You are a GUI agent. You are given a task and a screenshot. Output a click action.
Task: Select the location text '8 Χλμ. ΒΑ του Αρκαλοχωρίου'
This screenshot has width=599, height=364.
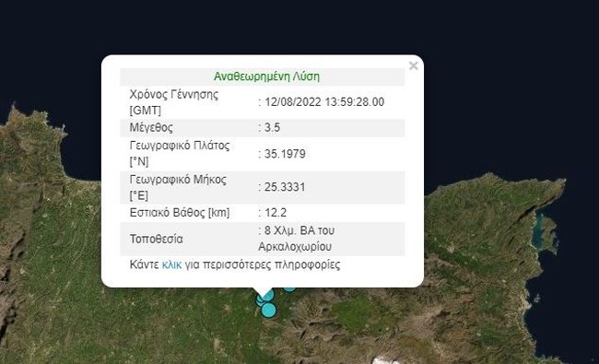pos(297,239)
